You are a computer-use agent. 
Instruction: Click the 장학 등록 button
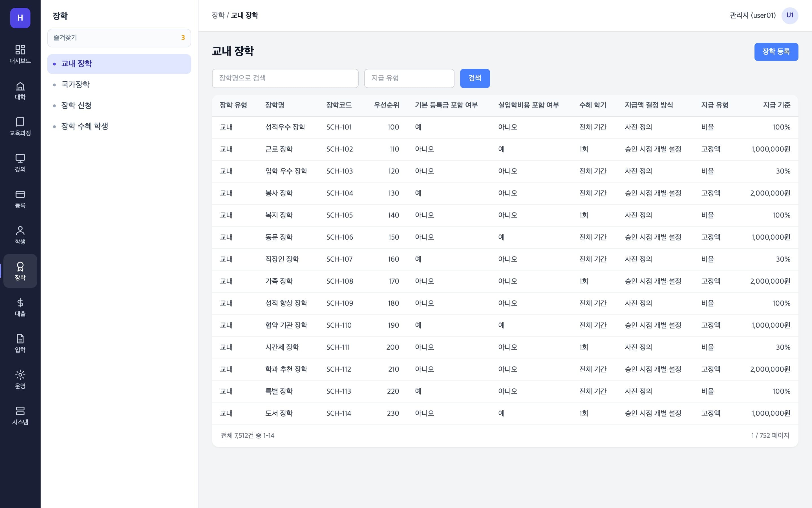click(776, 52)
